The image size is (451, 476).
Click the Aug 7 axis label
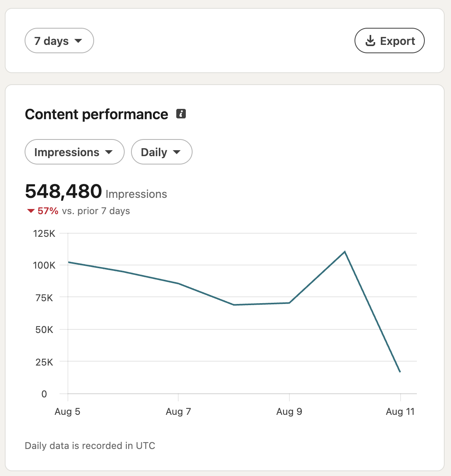coord(178,411)
